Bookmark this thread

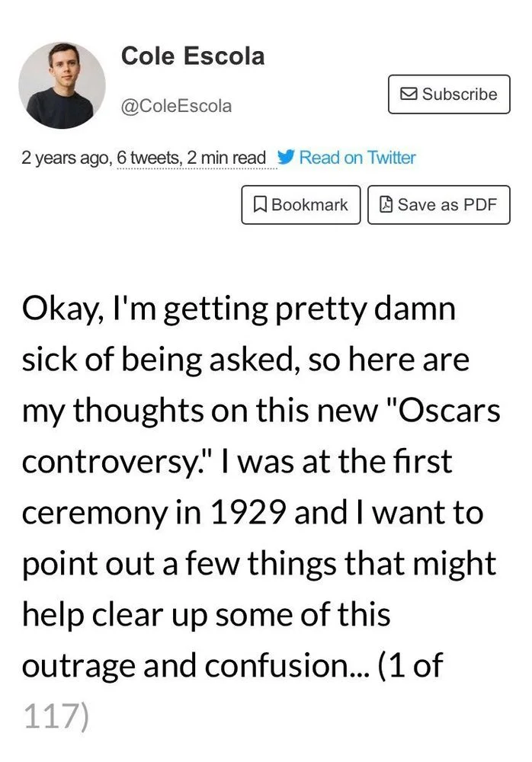point(300,204)
